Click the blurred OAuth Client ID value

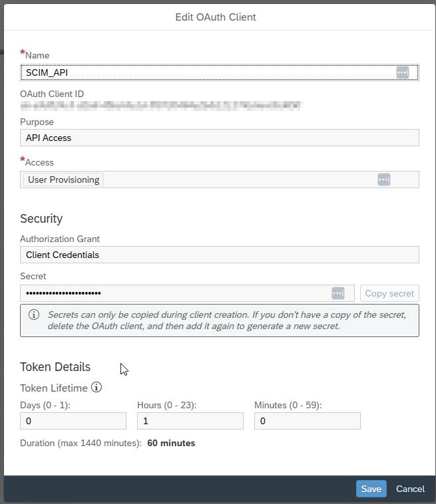coord(160,105)
